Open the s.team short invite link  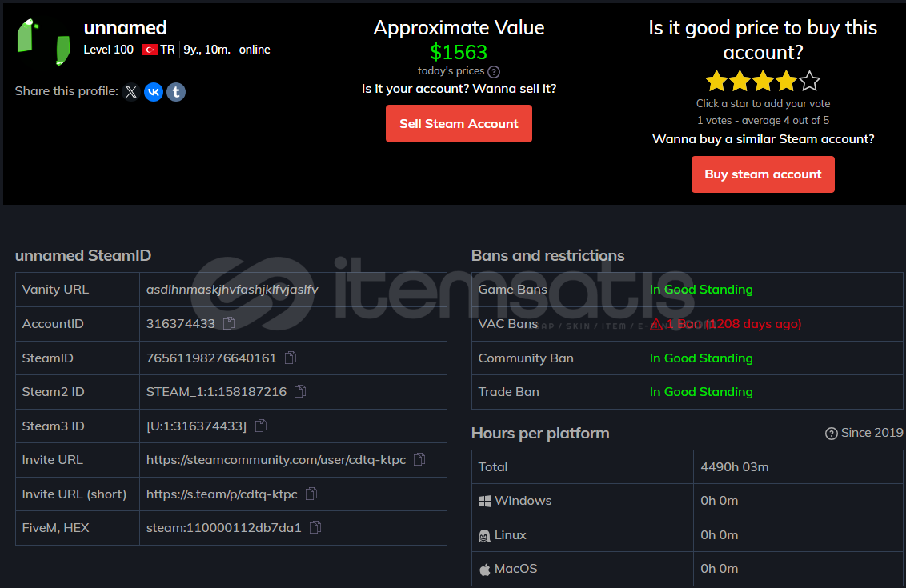click(x=222, y=494)
